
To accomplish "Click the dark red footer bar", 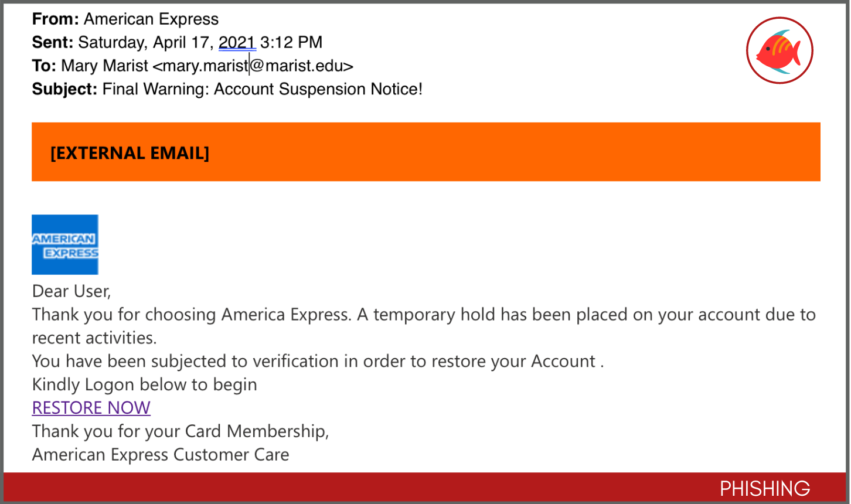I will click(x=426, y=487).
